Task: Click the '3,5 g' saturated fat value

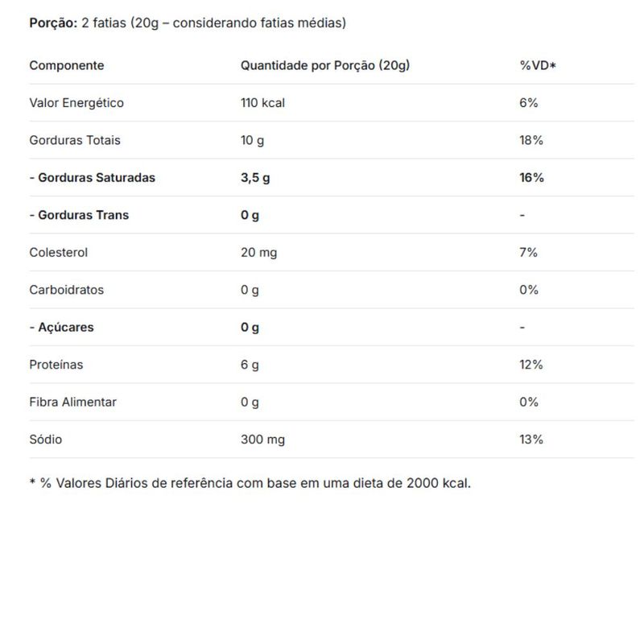Action: (255, 177)
